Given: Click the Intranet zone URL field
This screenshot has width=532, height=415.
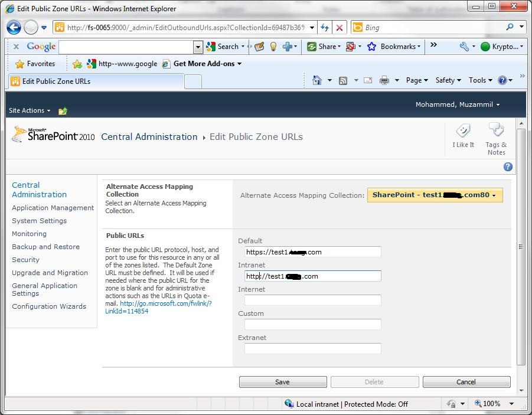Looking at the screenshot, I should click(312, 276).
